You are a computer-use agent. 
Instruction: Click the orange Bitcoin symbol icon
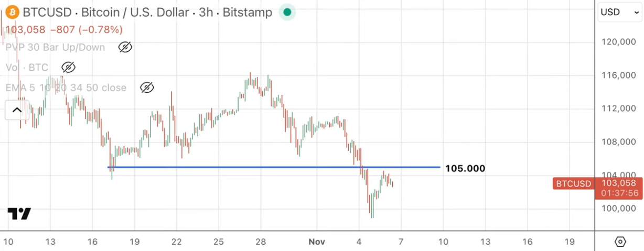[13, 12]
